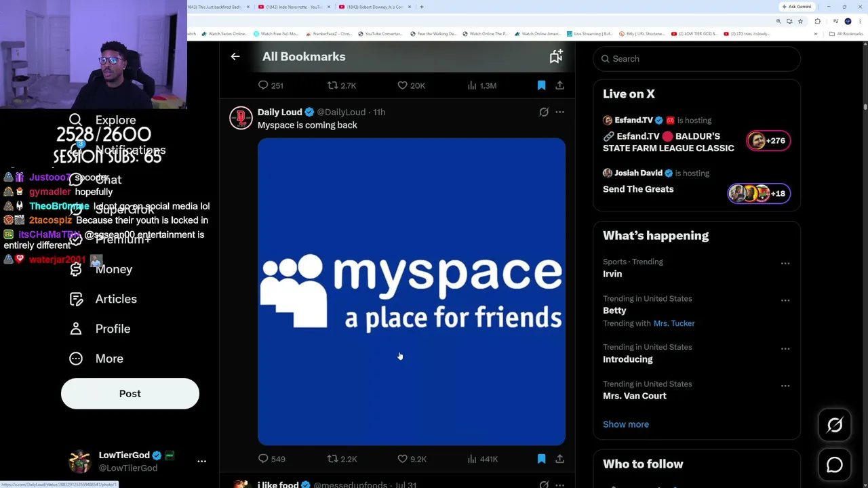868x488 pixels.
Task: Open the Bitly URL Shortener bookmark
Action: [641, 34]
